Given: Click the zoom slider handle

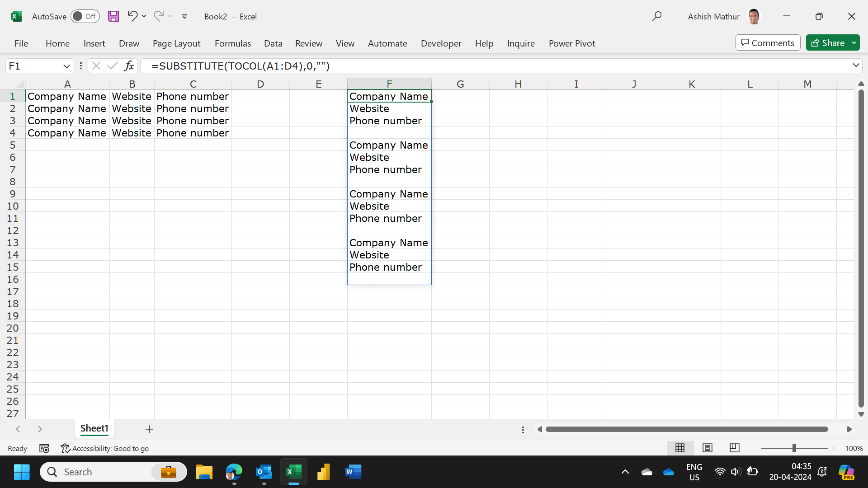Looking at the screenshot, I should (x=794, y=448).
